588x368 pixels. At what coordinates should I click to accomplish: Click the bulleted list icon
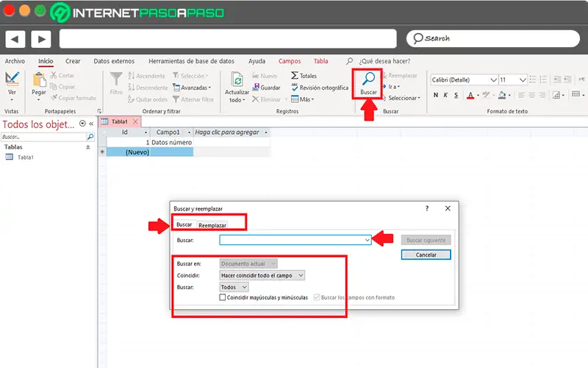(532, 79)
